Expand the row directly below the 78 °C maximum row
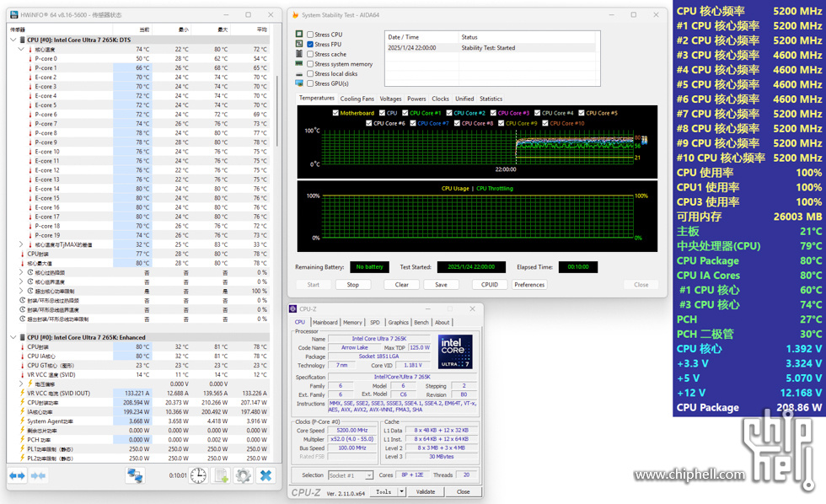 pos(21,272)
